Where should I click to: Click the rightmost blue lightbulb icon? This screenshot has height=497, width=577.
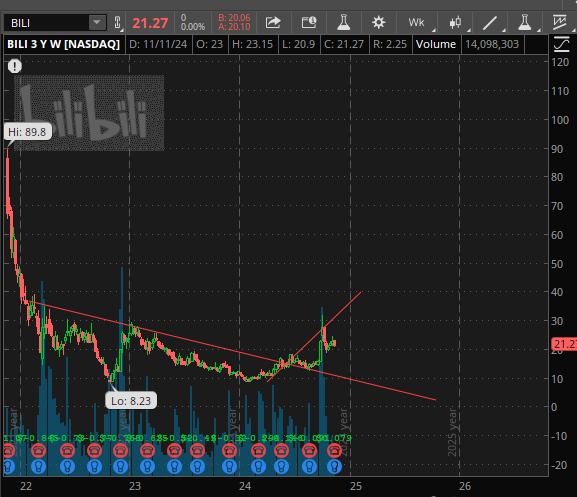coord(334,466)
